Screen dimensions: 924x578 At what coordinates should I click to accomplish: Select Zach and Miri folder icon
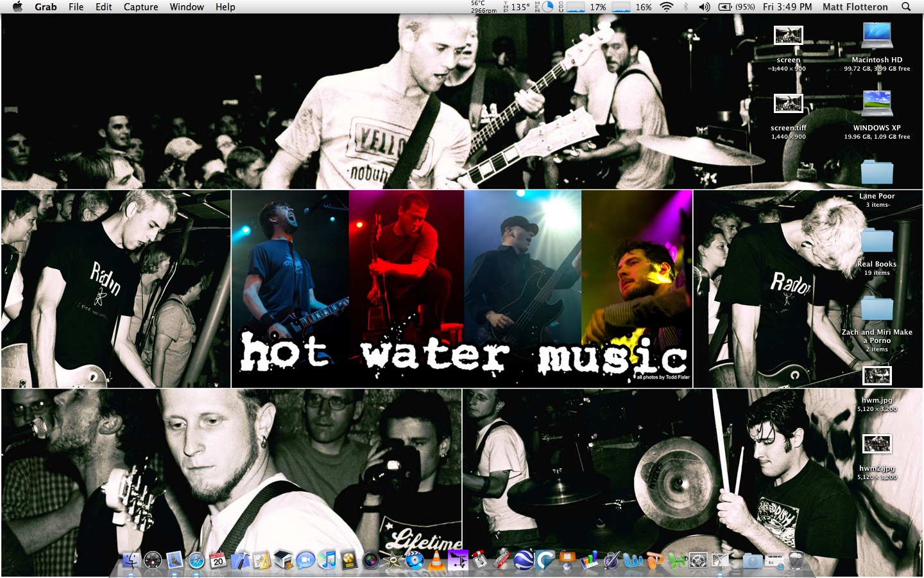coord(877,309)
